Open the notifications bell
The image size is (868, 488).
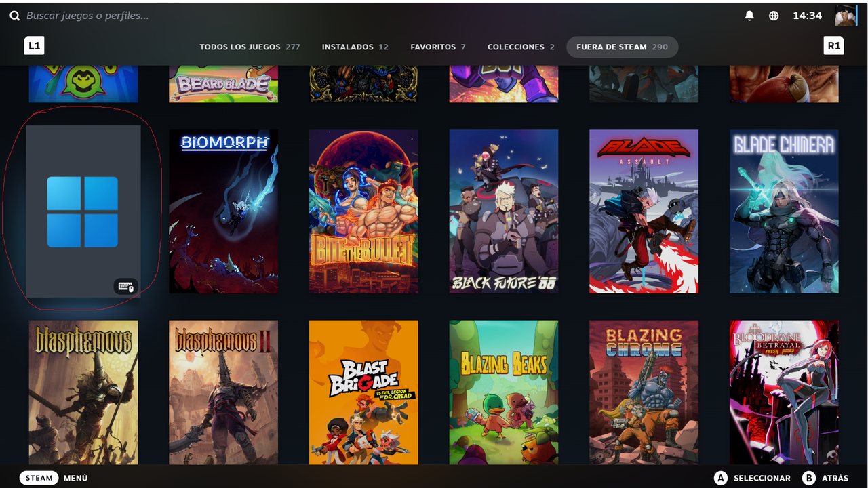[749, 16]
